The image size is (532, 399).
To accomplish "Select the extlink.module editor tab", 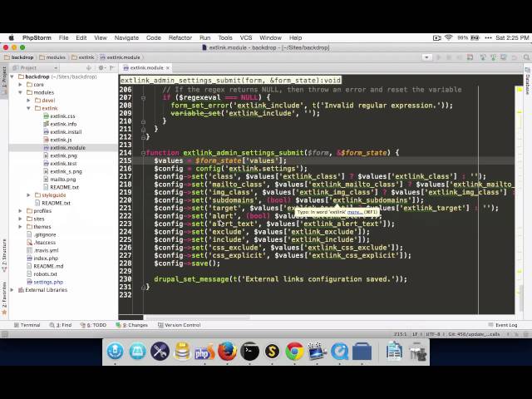I will point(144,68).
